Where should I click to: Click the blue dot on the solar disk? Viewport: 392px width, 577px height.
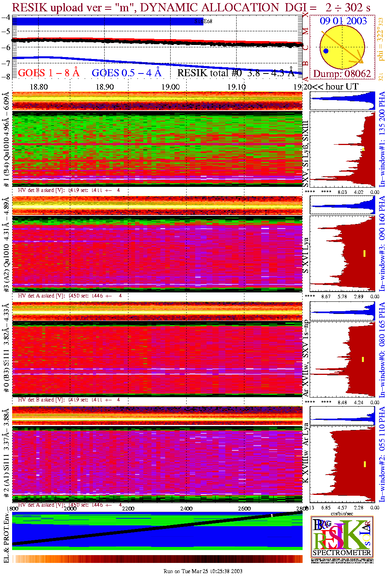[326, 51]
